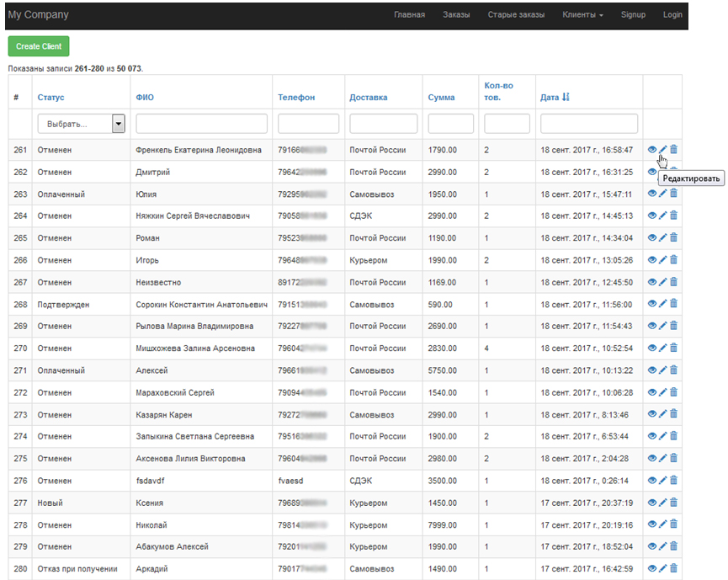Image resolution: width=728 pixels, height=580 pixels.
Task: Click the Login link
Action: (672, 15)
